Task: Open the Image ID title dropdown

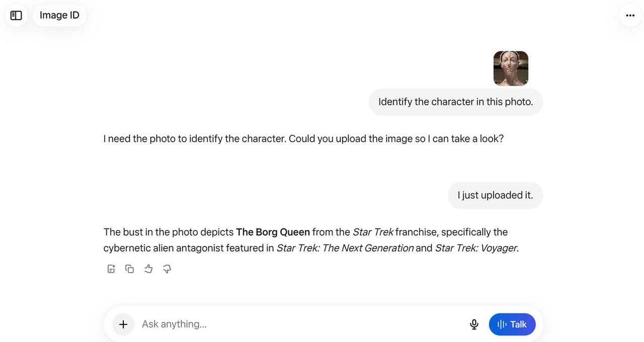Action: (x=59, y=15)
